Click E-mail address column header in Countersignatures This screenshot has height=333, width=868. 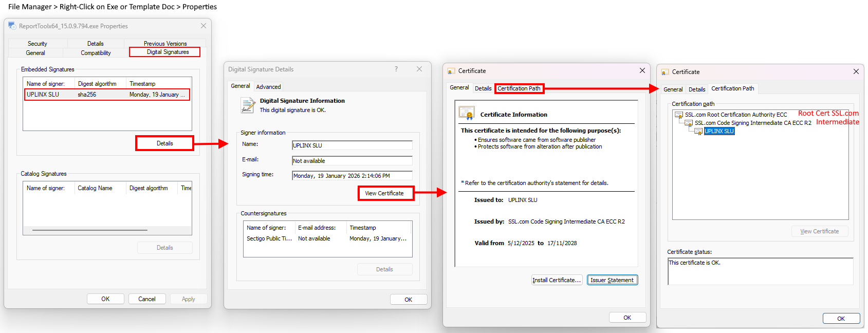click(x=321, y=228)
